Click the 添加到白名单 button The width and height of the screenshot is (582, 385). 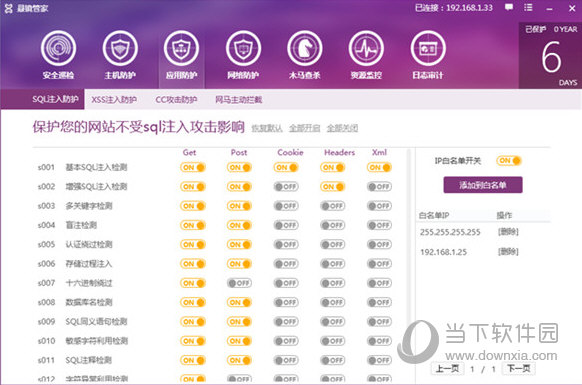tap(483, 185)
